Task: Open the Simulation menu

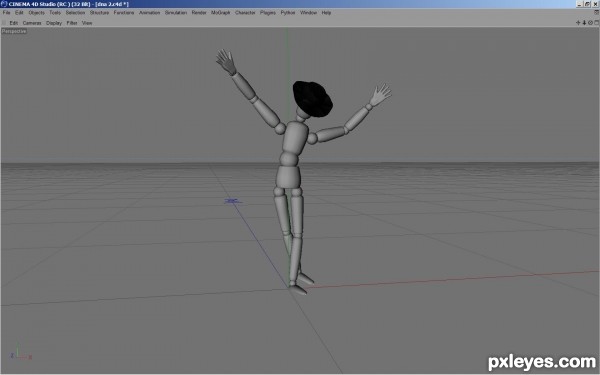Action: pos(176,13)
